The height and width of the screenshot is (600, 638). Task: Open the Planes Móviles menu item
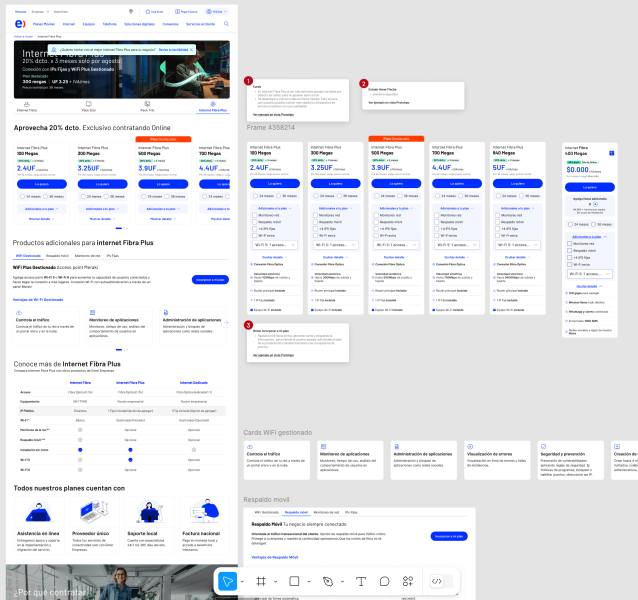(x=44, y=24)
